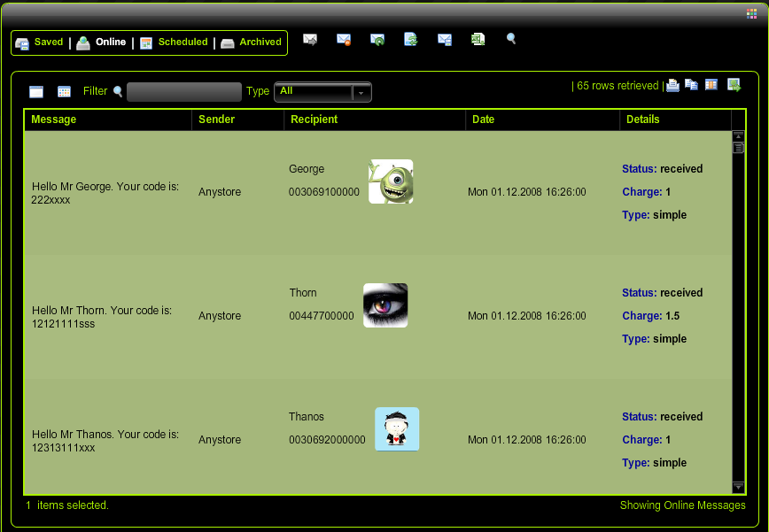Open the Archived messages tab
This screenshot has width=769, height=532.
(260, 42)
